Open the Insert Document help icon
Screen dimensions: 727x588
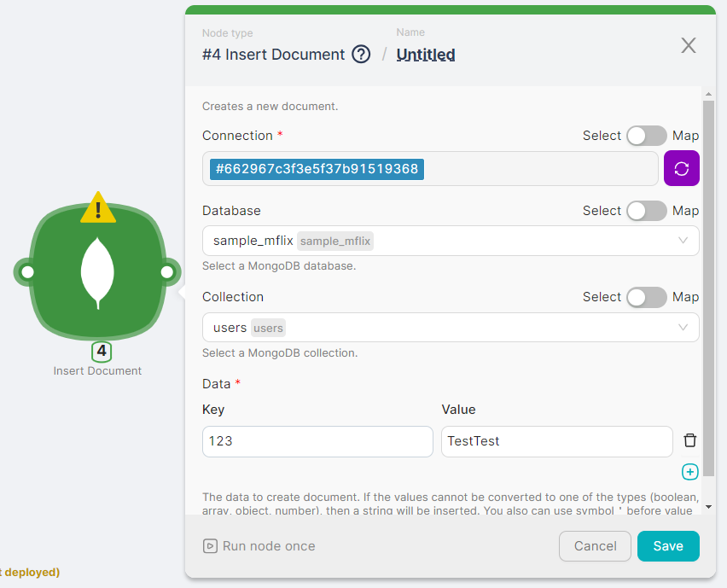pyautogui.click(x=361, y=54)
